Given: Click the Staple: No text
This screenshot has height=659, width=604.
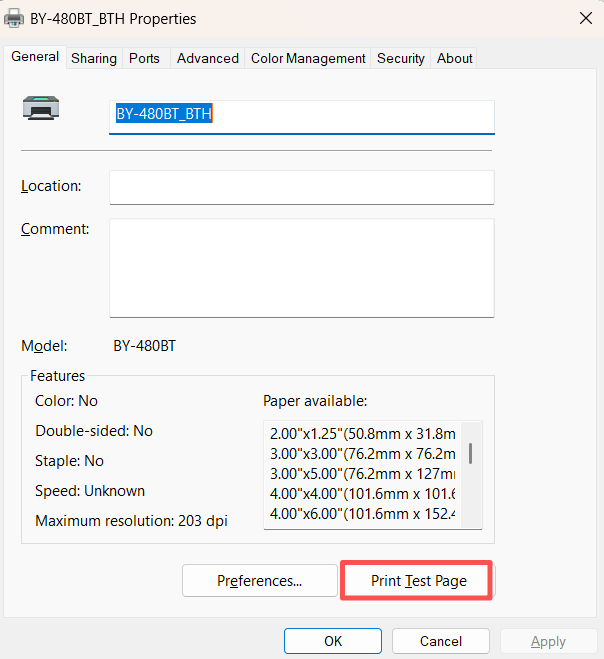Looking at the screenshot, I should [69, 461].
